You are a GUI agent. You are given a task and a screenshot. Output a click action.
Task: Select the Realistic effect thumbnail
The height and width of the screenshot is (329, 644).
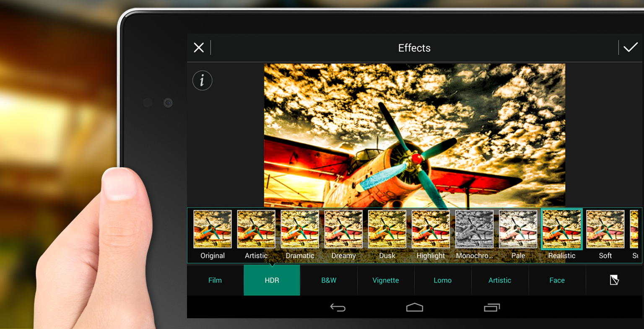tap(561, 229)
